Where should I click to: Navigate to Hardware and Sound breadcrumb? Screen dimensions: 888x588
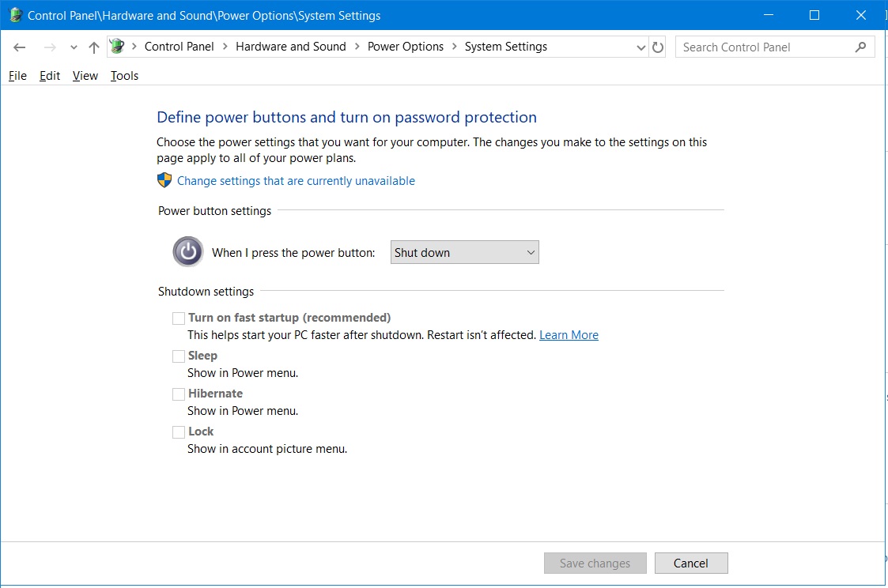(290, 47)
